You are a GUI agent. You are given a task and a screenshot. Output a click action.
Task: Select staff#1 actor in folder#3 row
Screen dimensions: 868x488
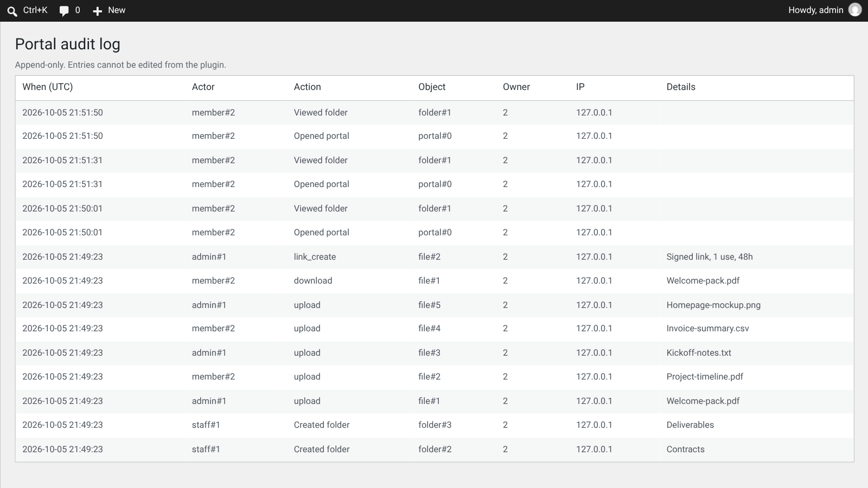[206, 425]
